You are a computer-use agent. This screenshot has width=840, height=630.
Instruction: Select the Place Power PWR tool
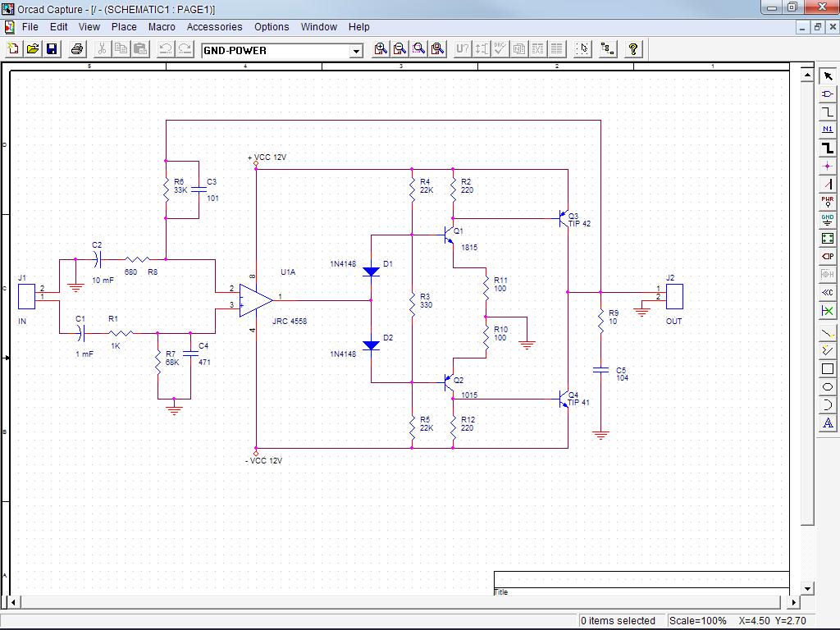828,202
